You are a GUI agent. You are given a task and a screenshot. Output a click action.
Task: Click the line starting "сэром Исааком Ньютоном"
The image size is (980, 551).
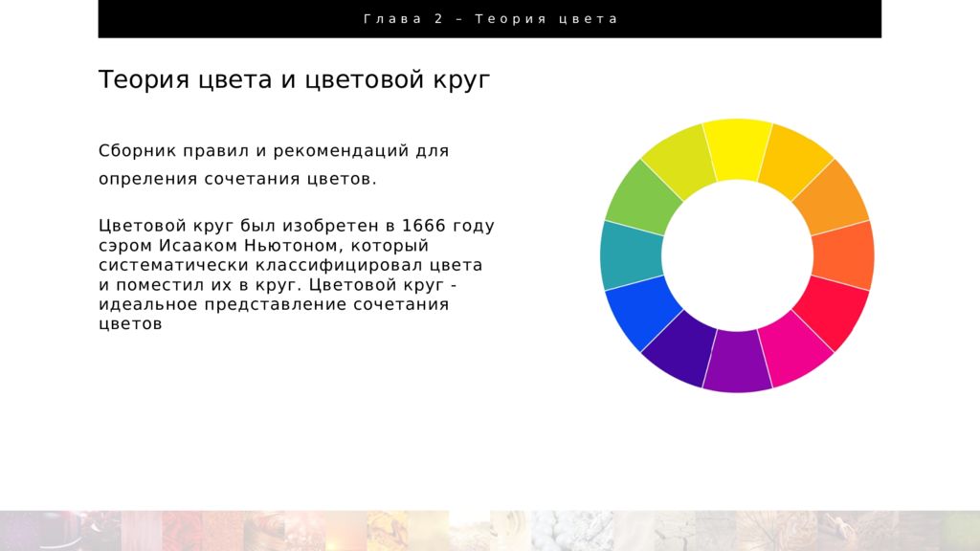pyautogui.click(x=263, y=245)
